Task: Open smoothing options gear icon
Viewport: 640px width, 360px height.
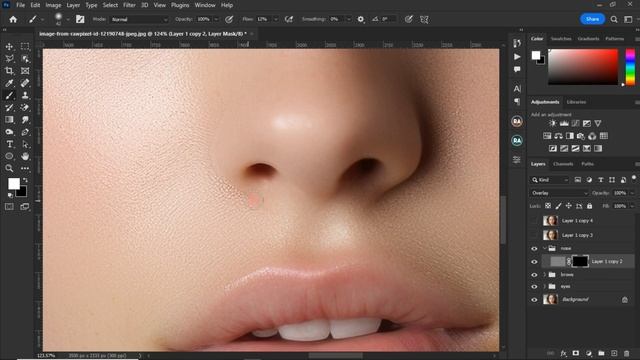Action: pyautogui.click(x=361, y=19)
